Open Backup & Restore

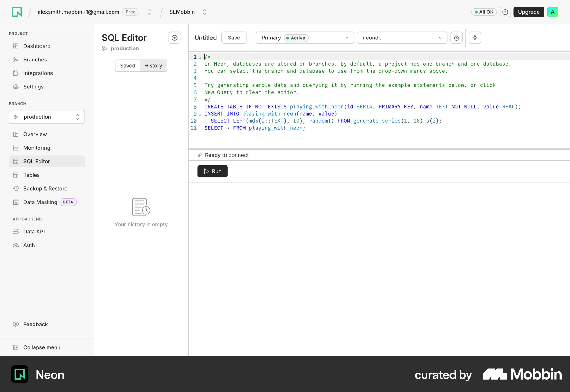[x=47, y=189]
